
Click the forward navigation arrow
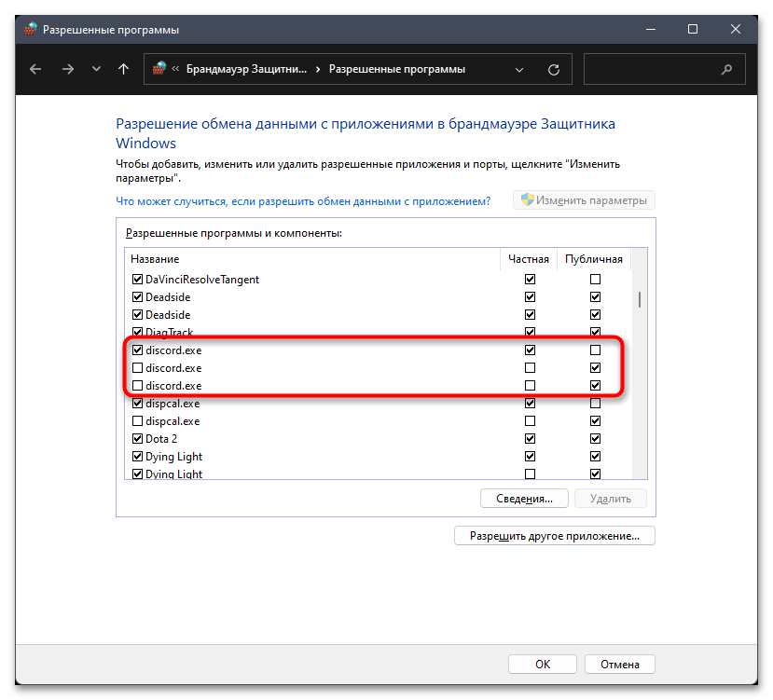coord(68,69)
